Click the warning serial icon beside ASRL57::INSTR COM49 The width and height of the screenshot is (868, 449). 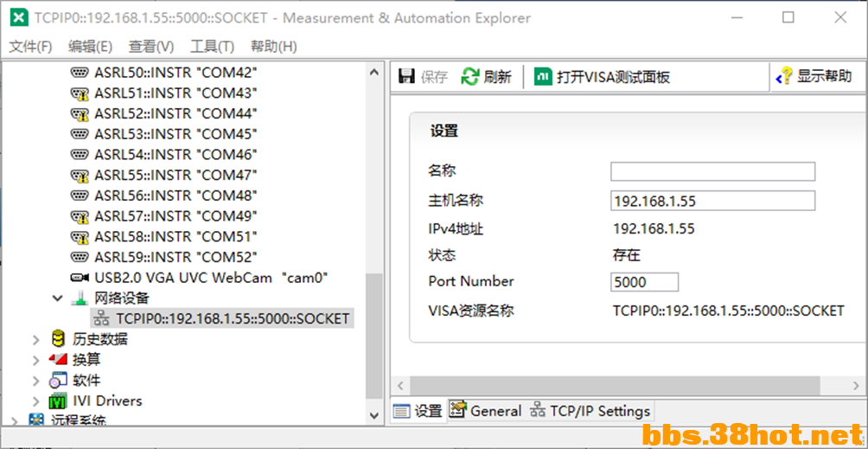80,216
